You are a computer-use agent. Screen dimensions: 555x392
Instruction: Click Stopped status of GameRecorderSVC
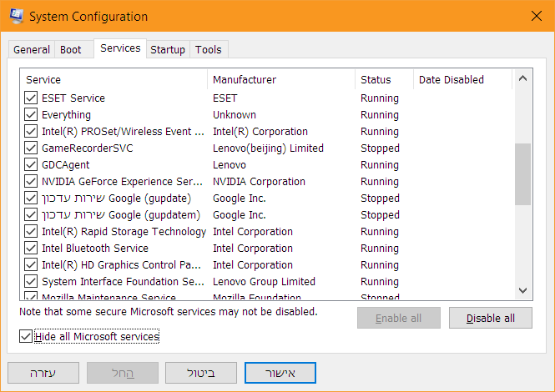click(380, 148)
